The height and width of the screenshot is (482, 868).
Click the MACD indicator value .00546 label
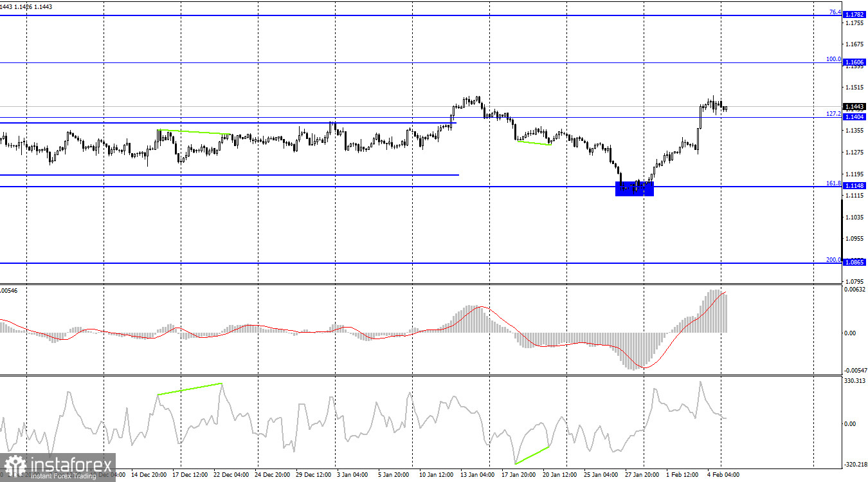tap(10, 292)
